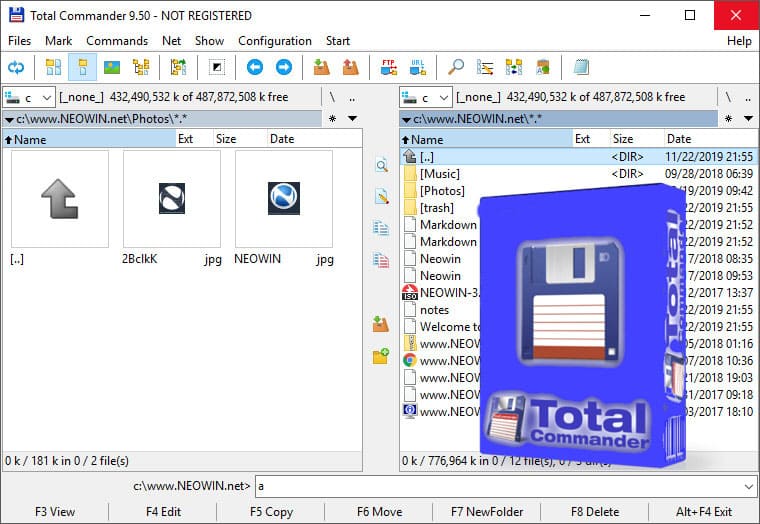Go back with blue left arrow
Screen dimensions: 760x524
tap(255, 67)
